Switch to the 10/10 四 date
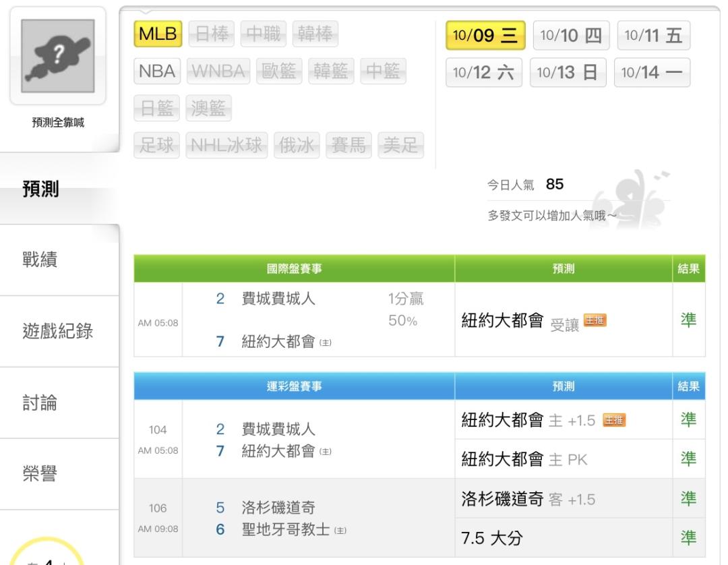The image size is (728, 565). click(x=571, y=35)
